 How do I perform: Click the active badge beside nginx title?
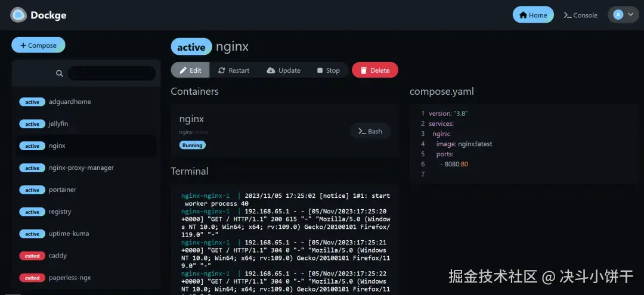pos(191,46)
